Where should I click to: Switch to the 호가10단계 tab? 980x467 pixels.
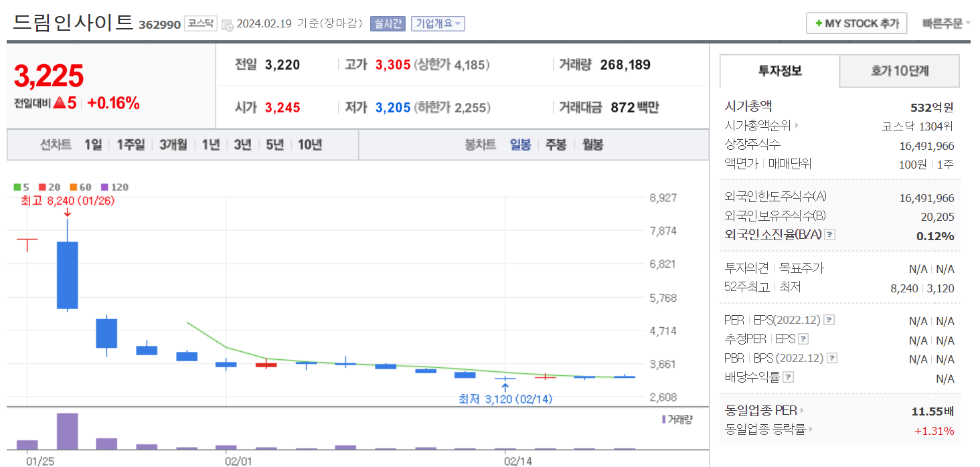900,71
